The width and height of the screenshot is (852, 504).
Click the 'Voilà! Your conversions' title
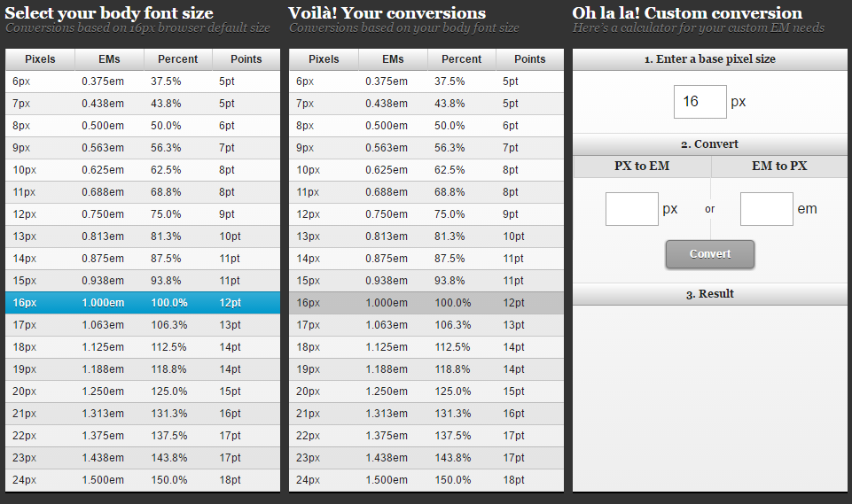387,13
